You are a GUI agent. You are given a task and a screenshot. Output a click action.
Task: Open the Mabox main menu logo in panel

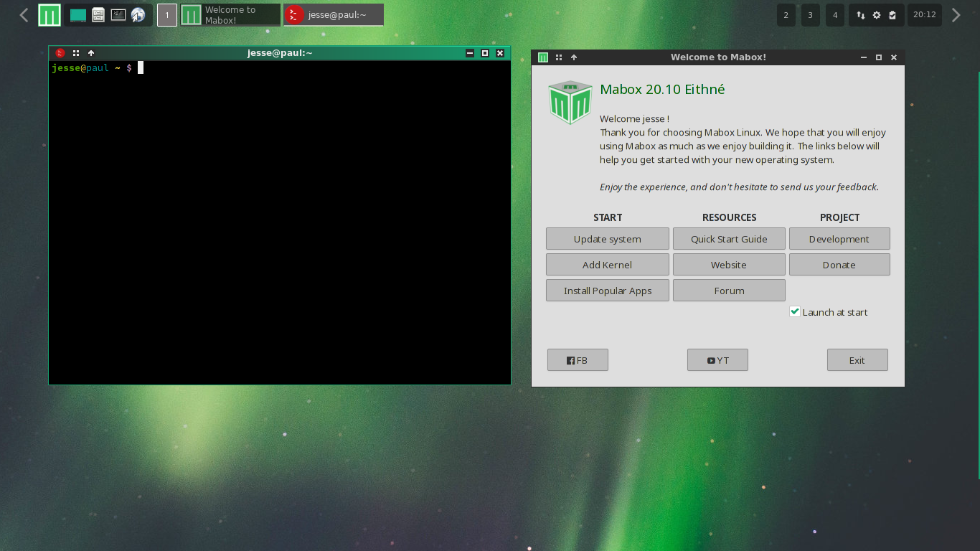(50, 15)
